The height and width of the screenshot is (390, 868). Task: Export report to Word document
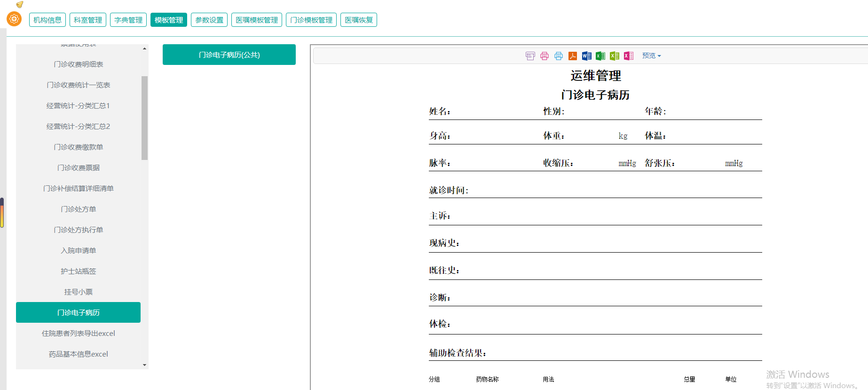click(586, 56)
